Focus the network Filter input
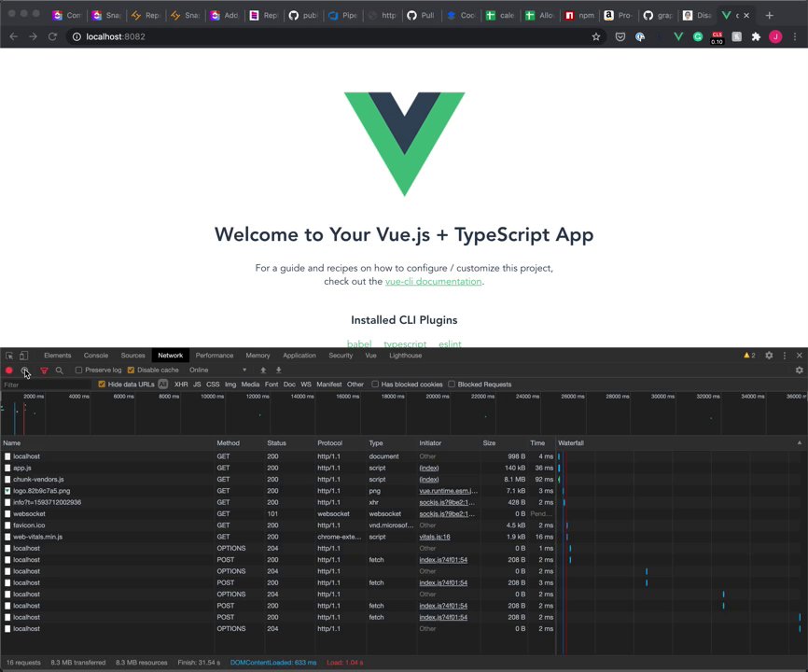Image resolution: width=808 pixels, height=672 pixels. point(47,385)
